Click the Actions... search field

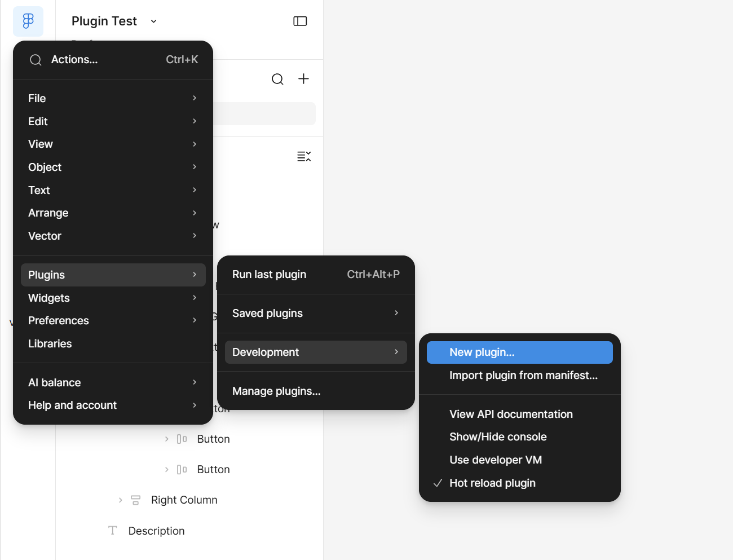[x=113, y=60]
